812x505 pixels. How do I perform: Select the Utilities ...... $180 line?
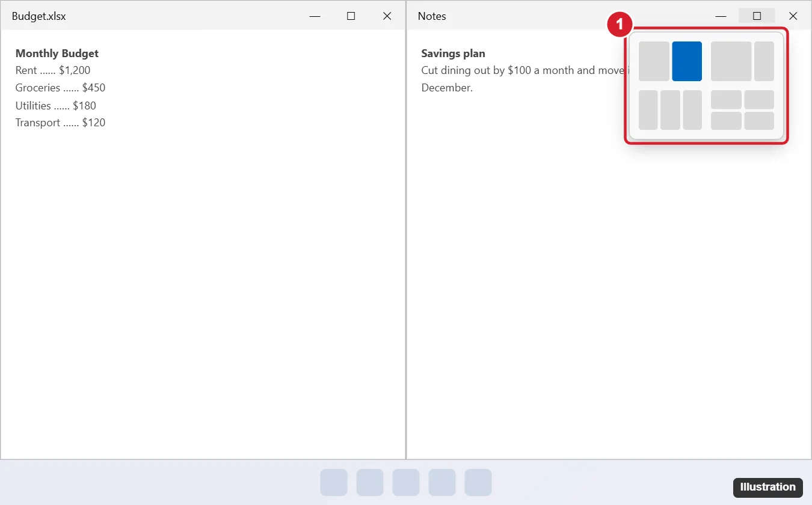(56, 106)
